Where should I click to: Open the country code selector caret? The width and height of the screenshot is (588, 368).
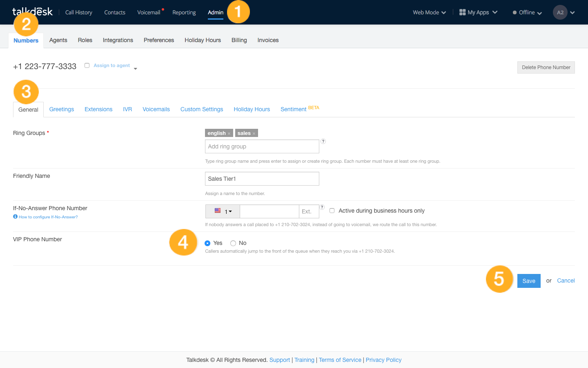230,211
